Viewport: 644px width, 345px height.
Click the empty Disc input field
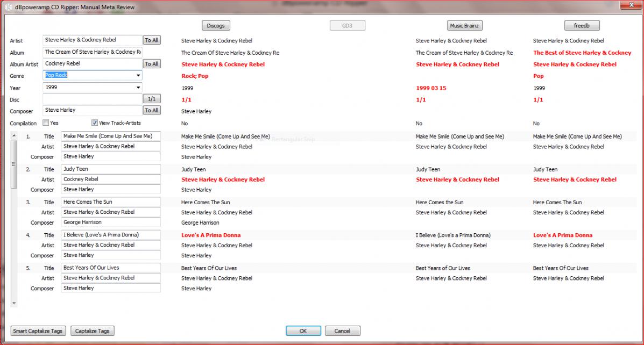(x=92, y=99)
